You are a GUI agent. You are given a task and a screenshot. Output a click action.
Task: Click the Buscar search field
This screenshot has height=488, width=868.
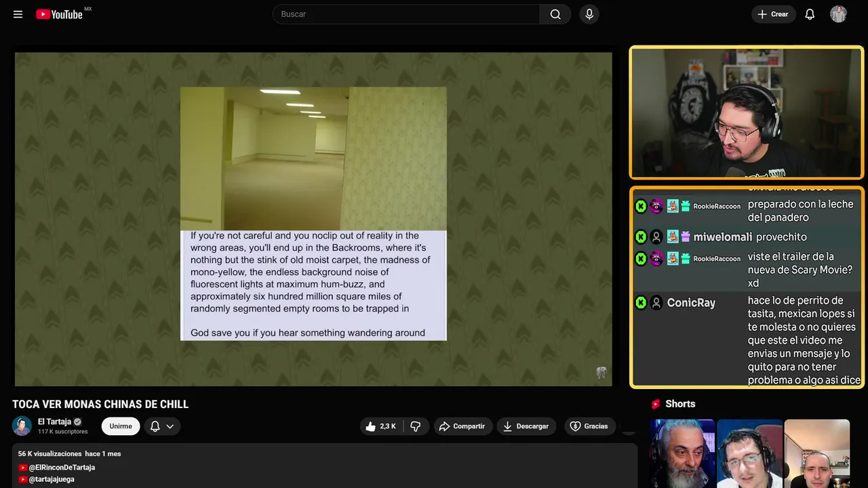coord(406,14)
